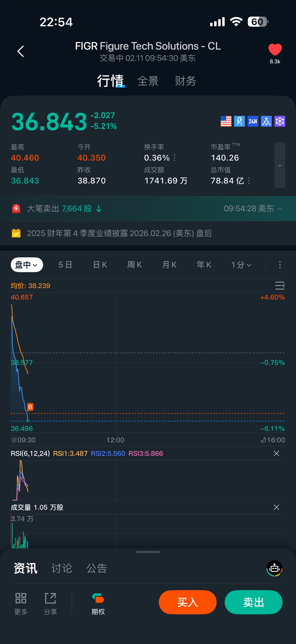Tap the back arrow icon

click(21, 51)
